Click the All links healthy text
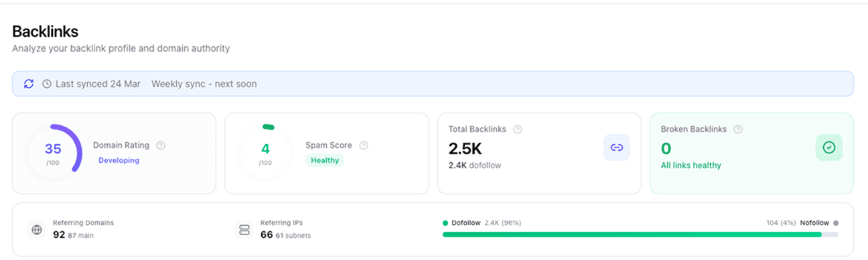868x260 pixels. tap(691, 165)
